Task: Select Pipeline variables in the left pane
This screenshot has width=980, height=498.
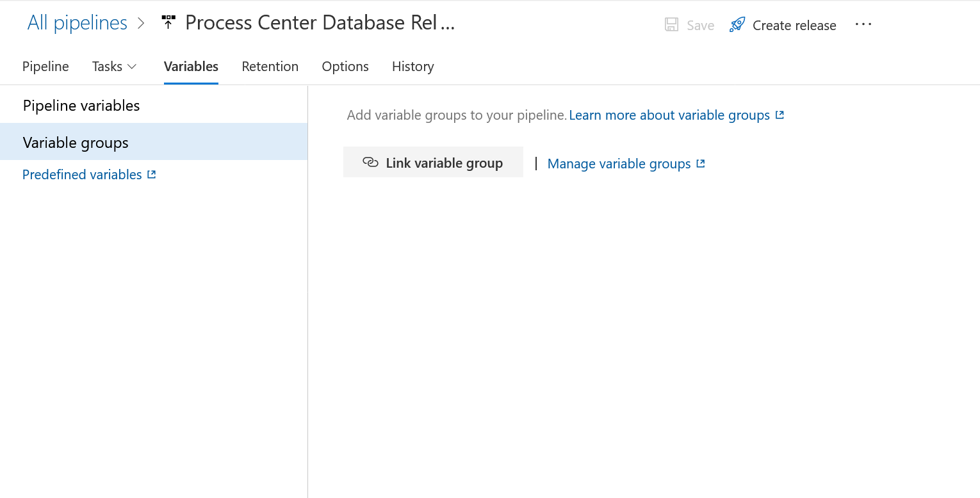Action: coord(154,106)
